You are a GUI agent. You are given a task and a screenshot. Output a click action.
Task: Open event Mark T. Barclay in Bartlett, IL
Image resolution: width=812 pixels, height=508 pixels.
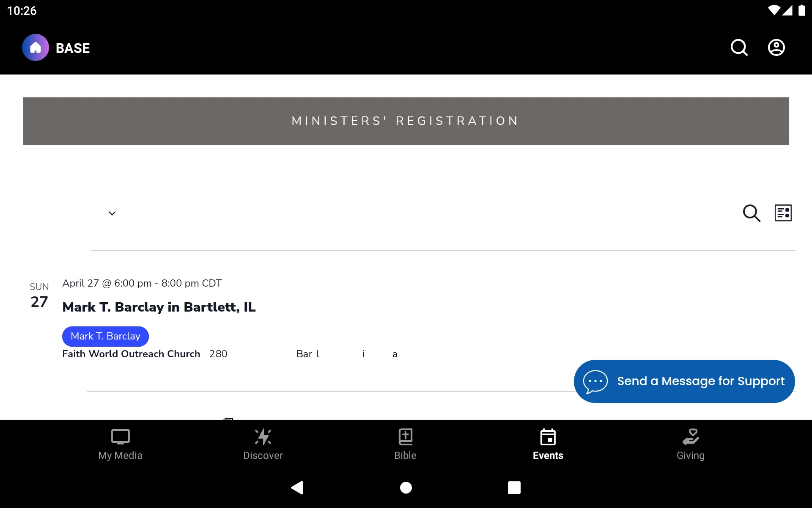click(159, 307)
